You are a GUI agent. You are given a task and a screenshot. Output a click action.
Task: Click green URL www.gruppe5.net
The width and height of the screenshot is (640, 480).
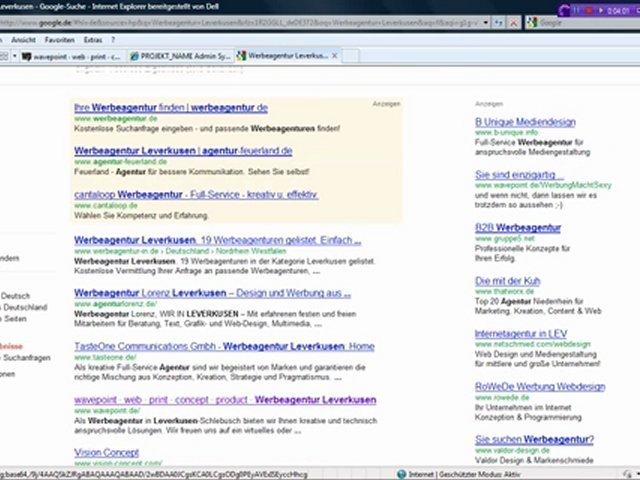[505, 238]
